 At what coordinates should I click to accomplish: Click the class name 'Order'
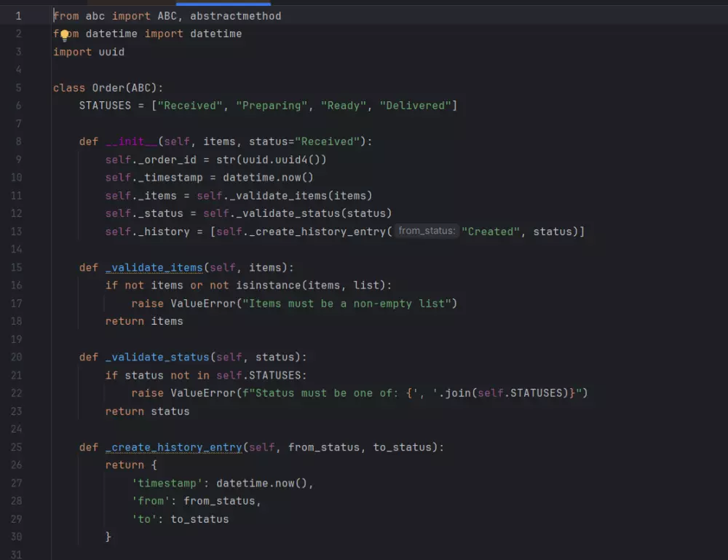click(108, 88)
